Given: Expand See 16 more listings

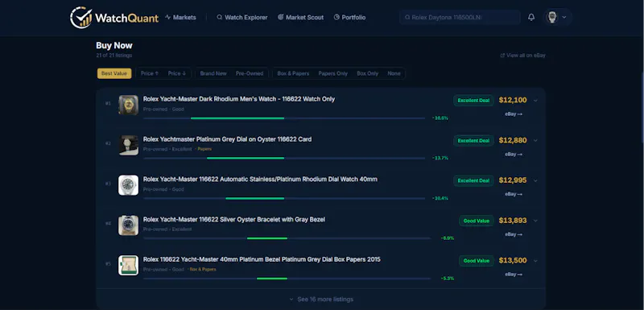Looking at the screenshot, I should click(x=321, y=300).
